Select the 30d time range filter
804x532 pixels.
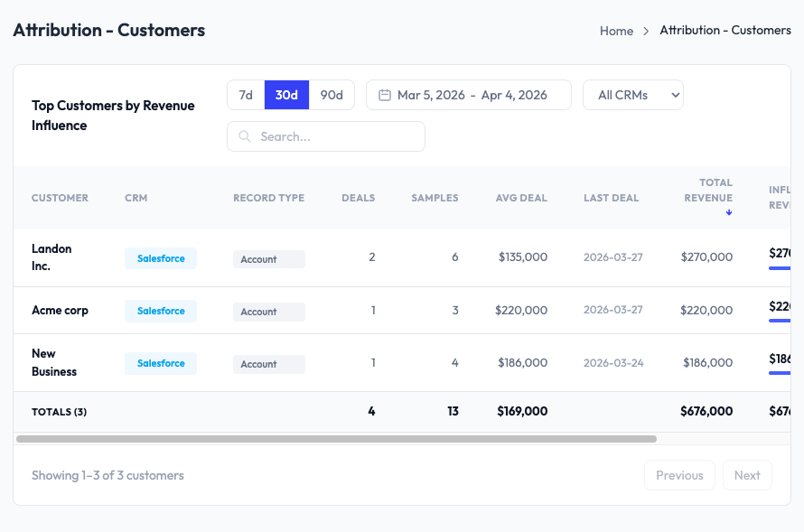pyautogui.click(x=287, y=94)
